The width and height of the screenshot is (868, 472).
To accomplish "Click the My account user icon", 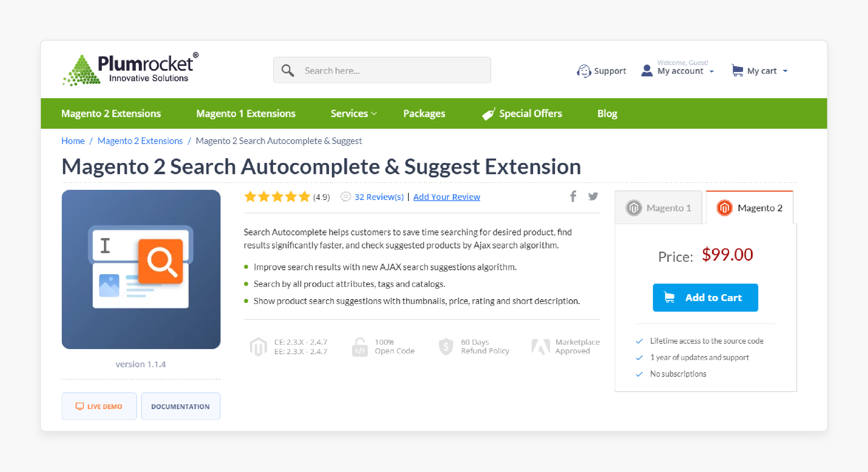I will pyautogui.click(x=647, y=71).
